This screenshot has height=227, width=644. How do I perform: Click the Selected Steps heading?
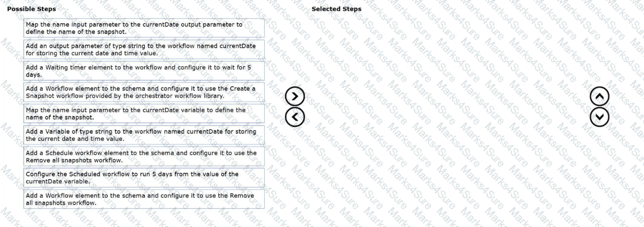(x=336, y=9)
